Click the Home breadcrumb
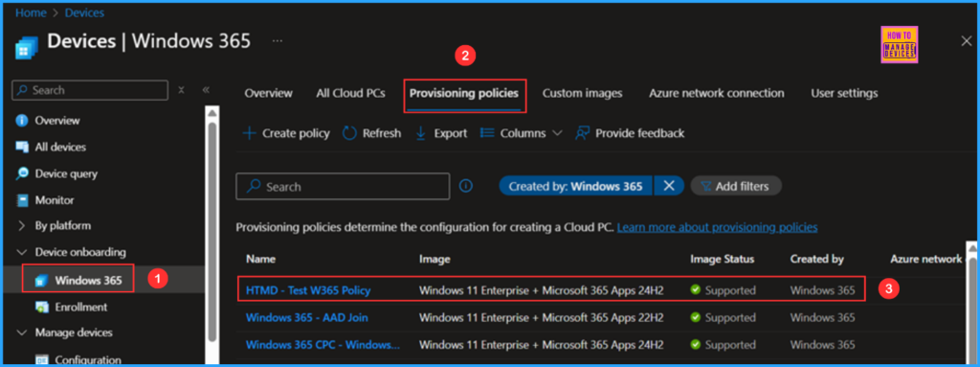 (31, 12)
